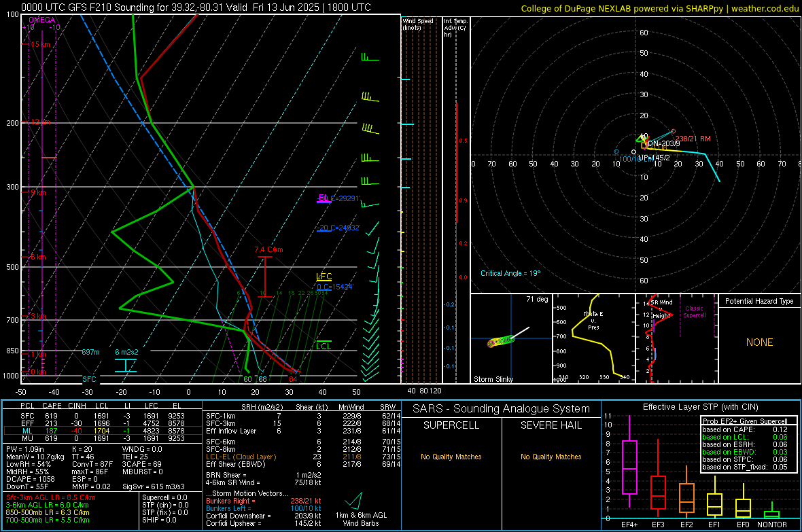
Task: Click the Classic Supercell label
Action: [x=694, y=312]
